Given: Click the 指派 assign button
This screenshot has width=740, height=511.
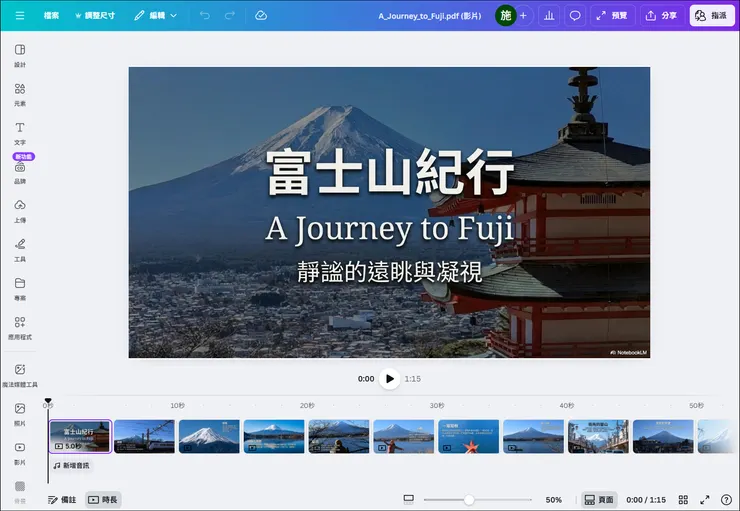Looking at the screenshot, I should [x=712, y=16].
